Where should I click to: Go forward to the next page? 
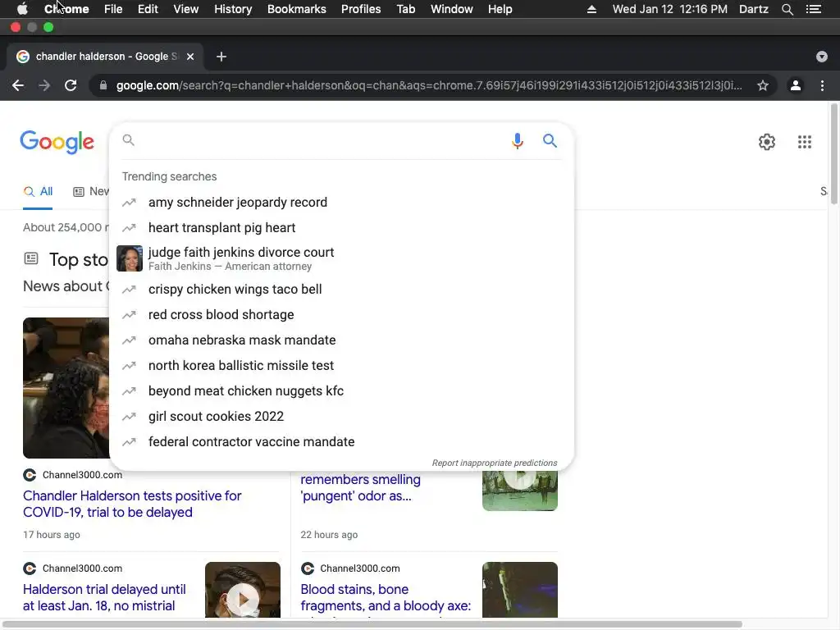pyautogui.click(x=44, y=85)
